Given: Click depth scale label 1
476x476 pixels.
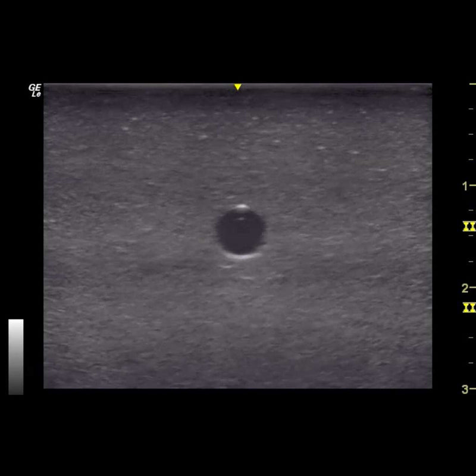Looking at the screenshot, I should (x=465, y=186).
